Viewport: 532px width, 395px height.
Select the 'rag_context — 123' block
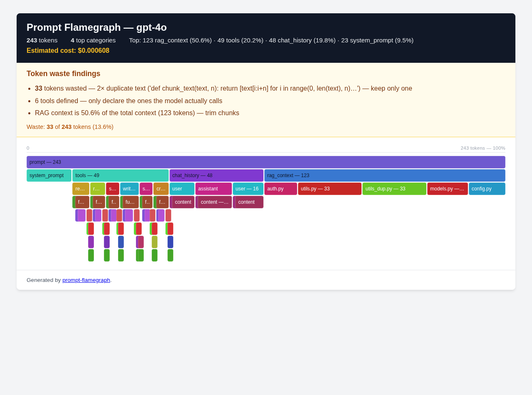click(x=385, y=175)
